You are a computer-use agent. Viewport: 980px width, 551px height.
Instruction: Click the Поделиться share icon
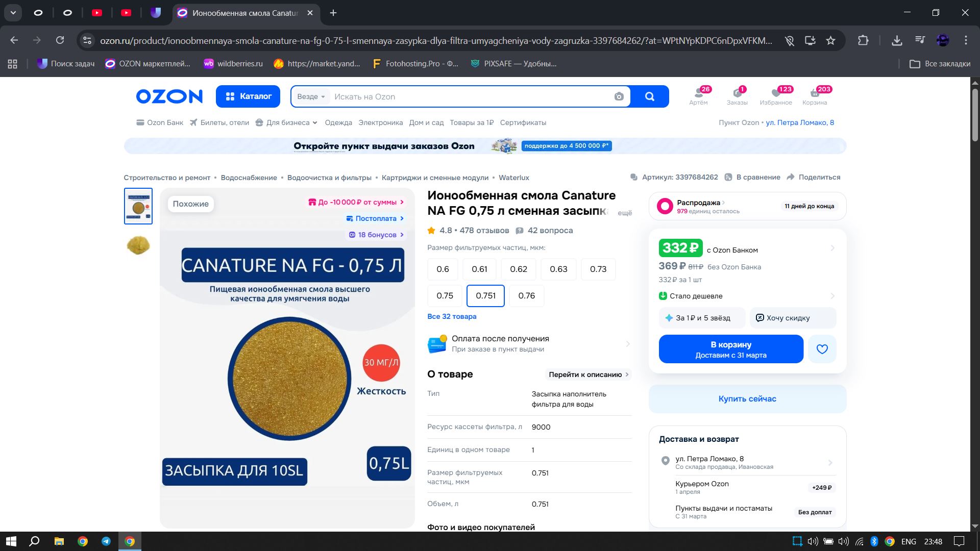coord(791,177)
